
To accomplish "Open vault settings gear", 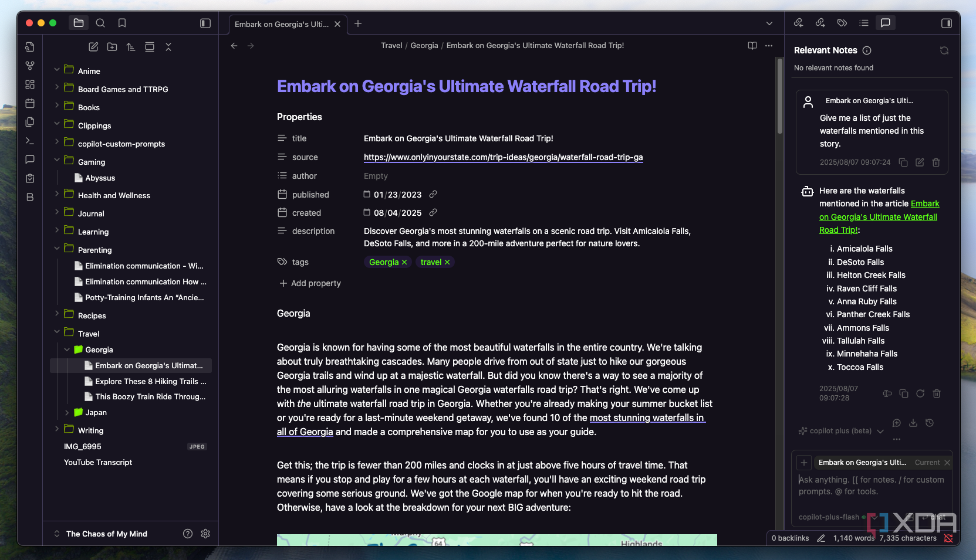I will [x=205, y=534].
